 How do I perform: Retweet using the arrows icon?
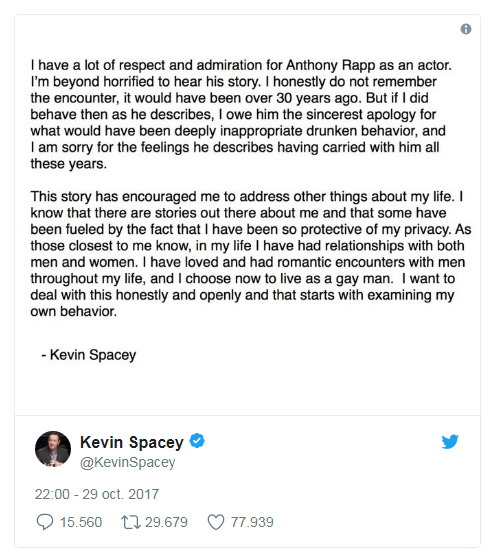point(131,522)
